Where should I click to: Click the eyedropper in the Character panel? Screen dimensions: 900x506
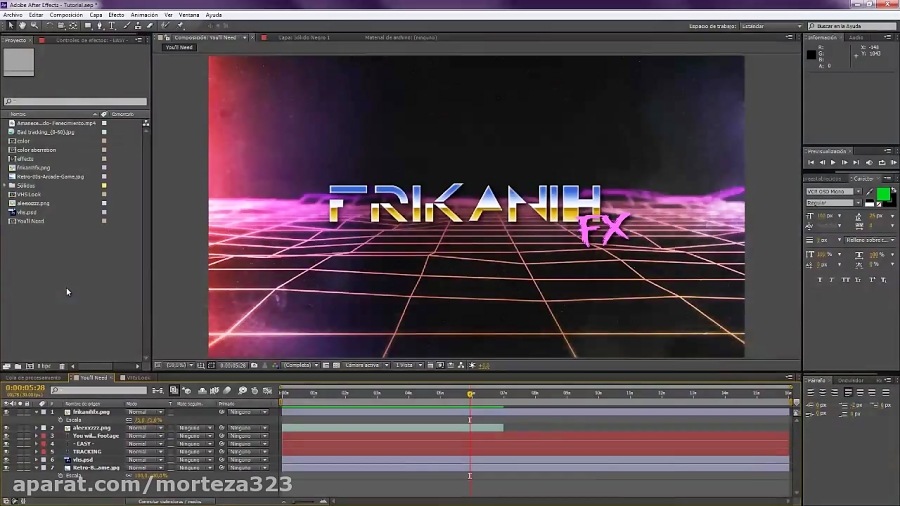pyautogui.click(x=869, y=192)
